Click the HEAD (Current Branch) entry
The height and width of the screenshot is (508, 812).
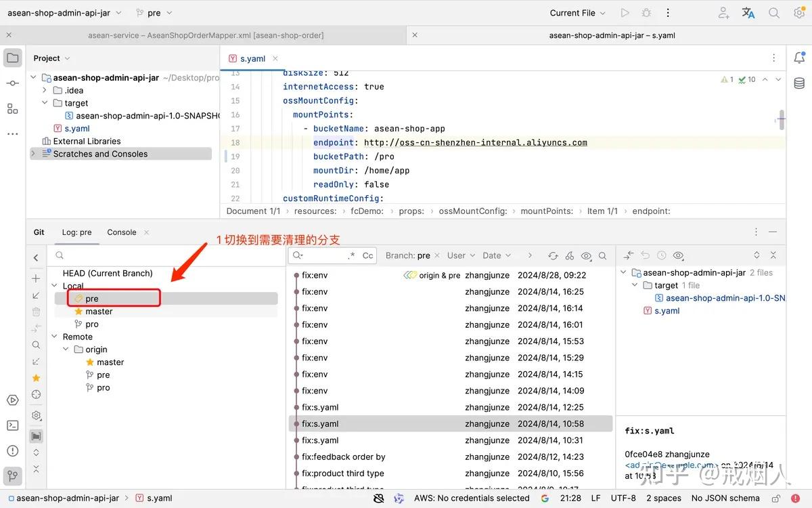pos(106,273)
